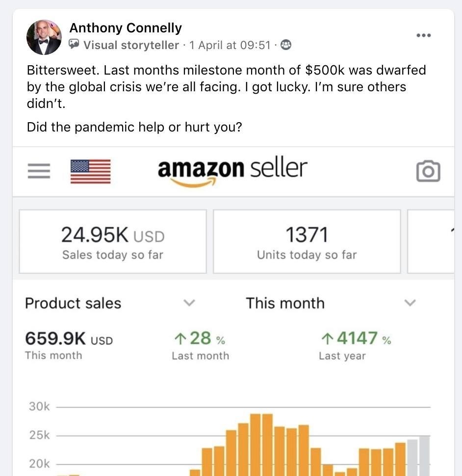
Task: Tap the tallest orange sales bar
Action: pos(255,444)
